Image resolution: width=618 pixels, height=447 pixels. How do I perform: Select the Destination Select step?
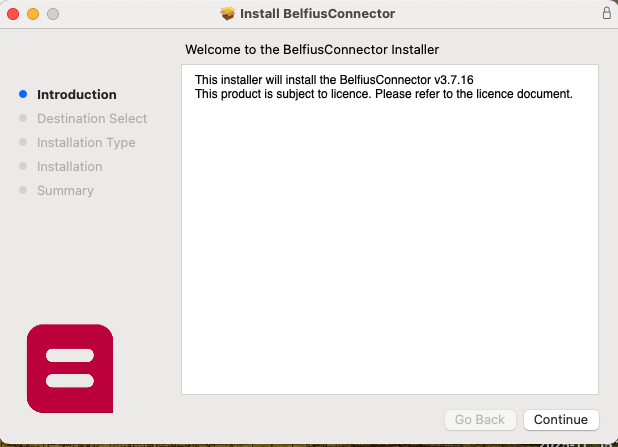pyautogui.click(x=92, y=119)
